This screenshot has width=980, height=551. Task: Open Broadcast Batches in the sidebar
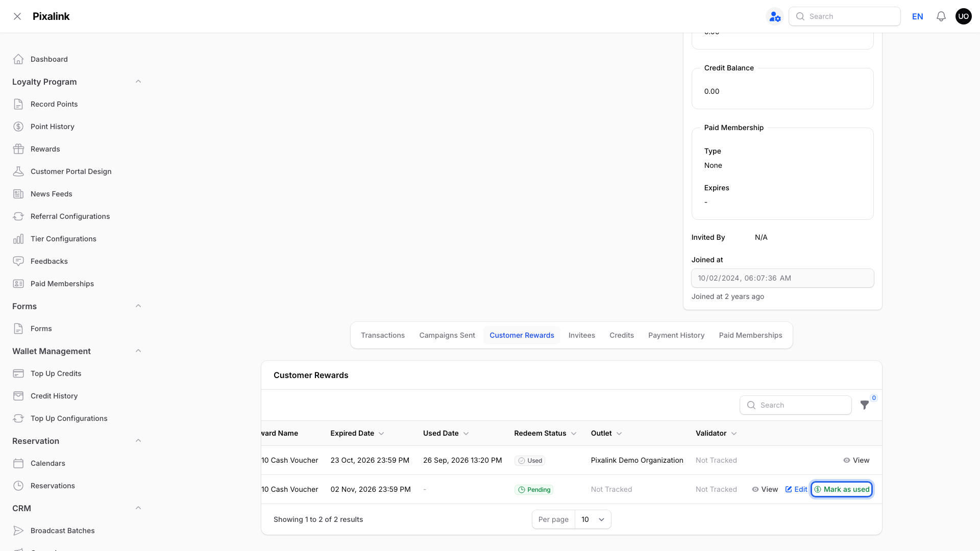click(62, 531)
